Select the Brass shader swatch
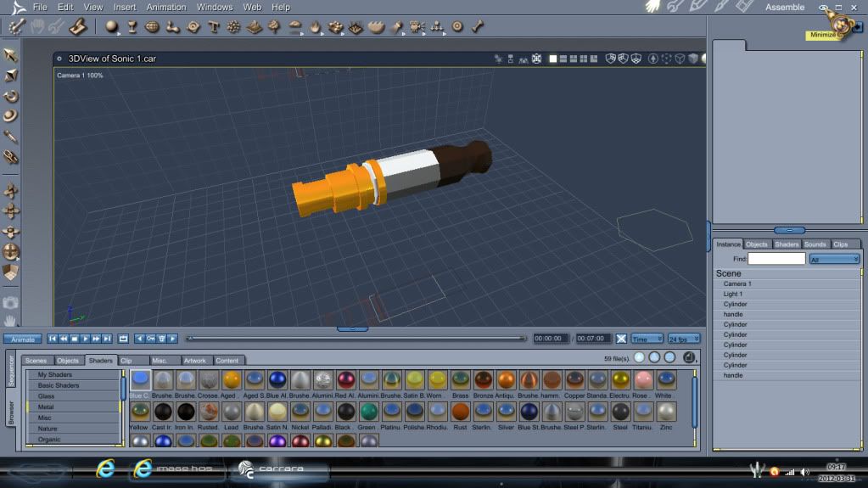 (460, 380)
